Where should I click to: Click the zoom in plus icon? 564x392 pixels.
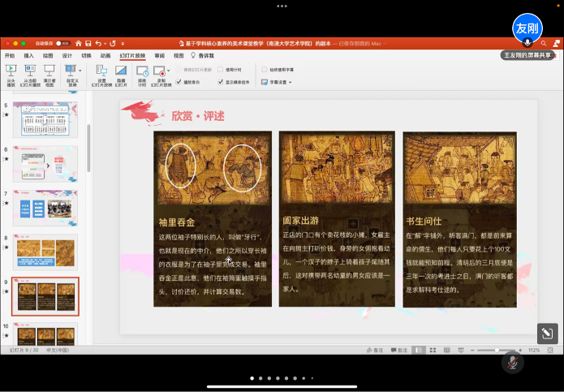pyautogui.click(x=520, y=350)
